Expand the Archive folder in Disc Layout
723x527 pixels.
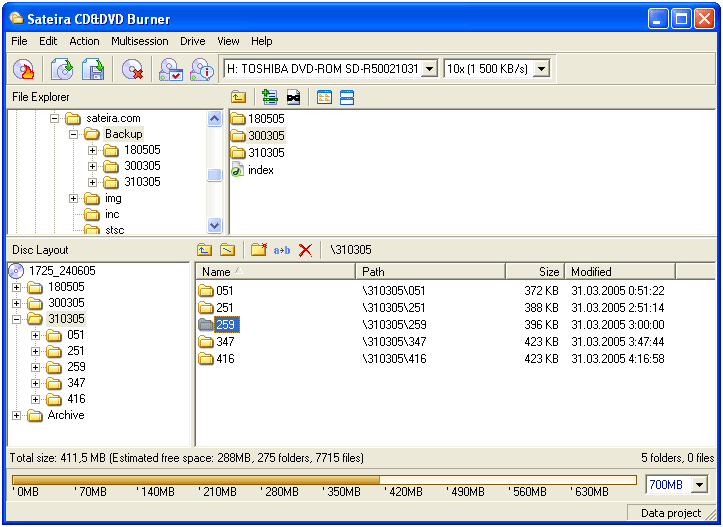pyautogui.click(x=17, y=415)
